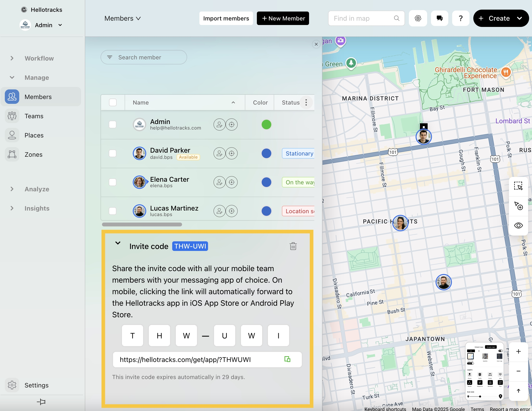Click Elena Carter's blue color dot

click(266, 182)
